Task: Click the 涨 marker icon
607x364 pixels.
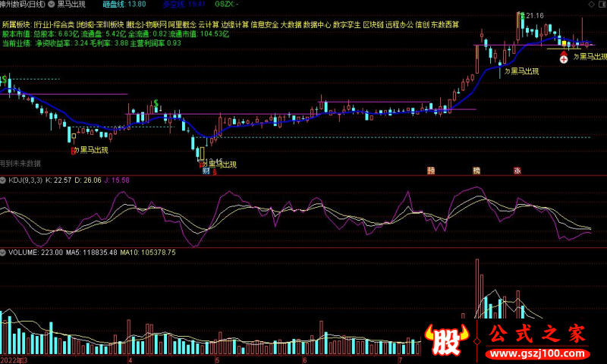Action: (x=517, y=171)
